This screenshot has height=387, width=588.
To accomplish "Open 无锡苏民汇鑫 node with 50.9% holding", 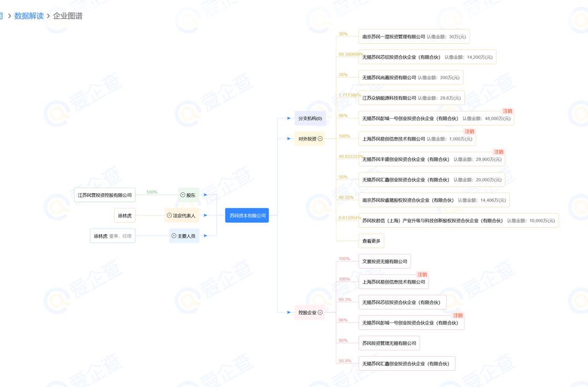I will point(407,364).
